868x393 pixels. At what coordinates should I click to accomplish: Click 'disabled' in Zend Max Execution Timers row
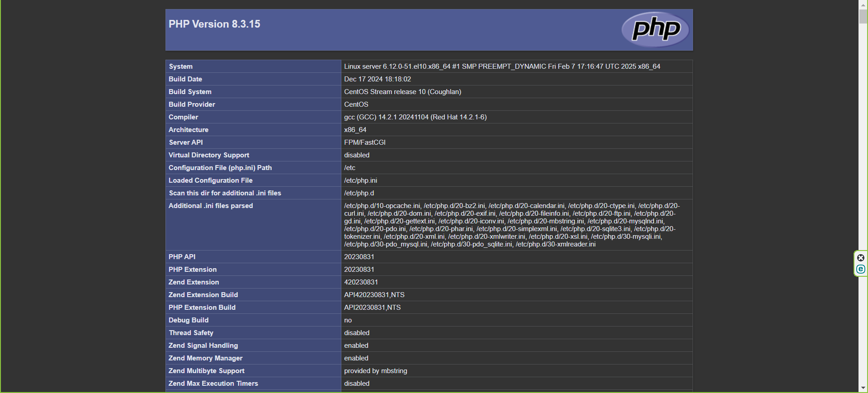tap(357, 384)
